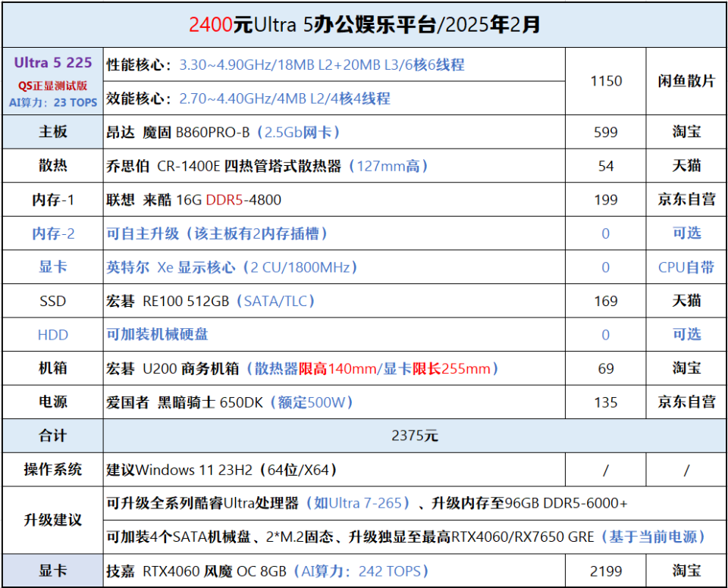The image size is (728, 588).
Task: Click '天猫' in the 散热 row
Action: click(x=686, y=166)
